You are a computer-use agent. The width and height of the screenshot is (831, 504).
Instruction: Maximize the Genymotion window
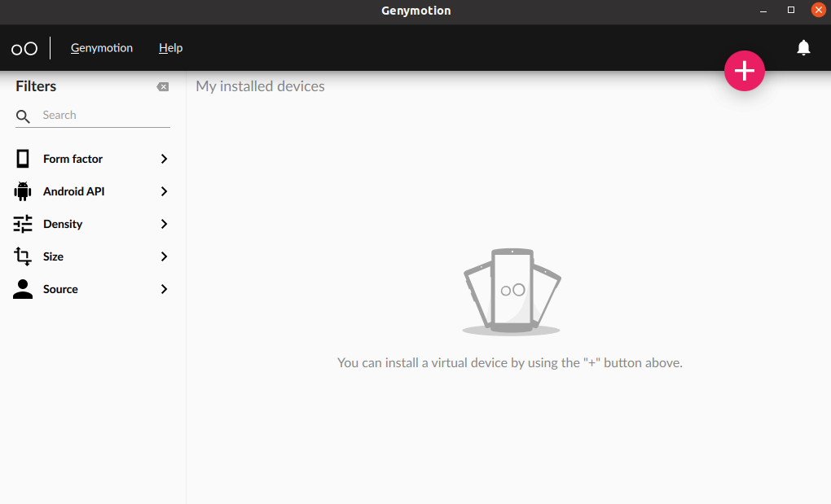pos(790,11)
